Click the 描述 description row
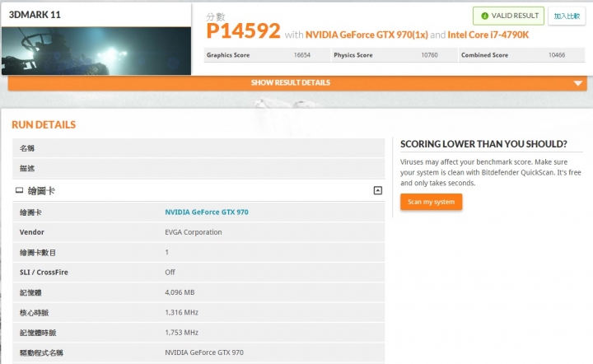Image resolution: width=593 pixels, height=364 pixels. (x=198, y=168)
